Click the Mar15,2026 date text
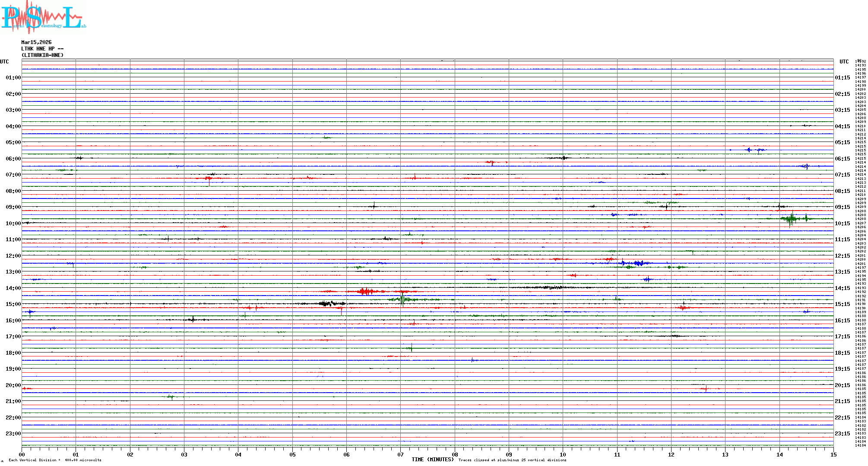The height and width of the screenshot is (466, 868). pos(36,42)
